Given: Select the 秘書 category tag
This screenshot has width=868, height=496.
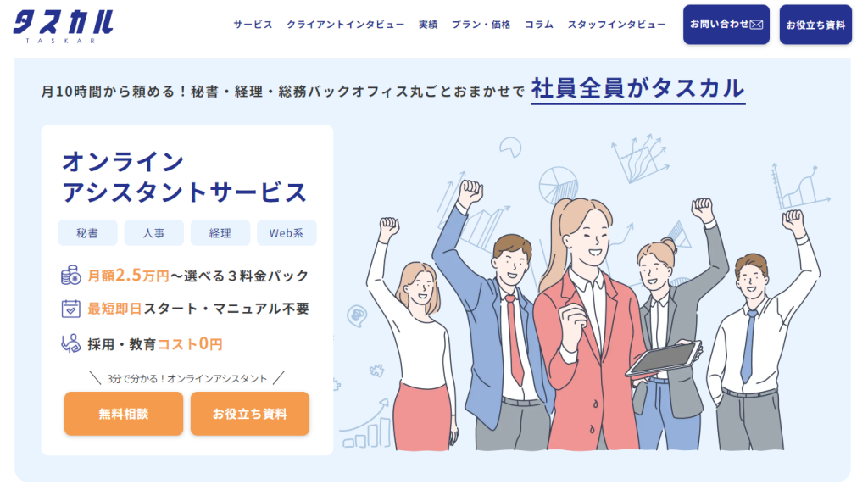Looking at the screenshot, I should [87, 233].
